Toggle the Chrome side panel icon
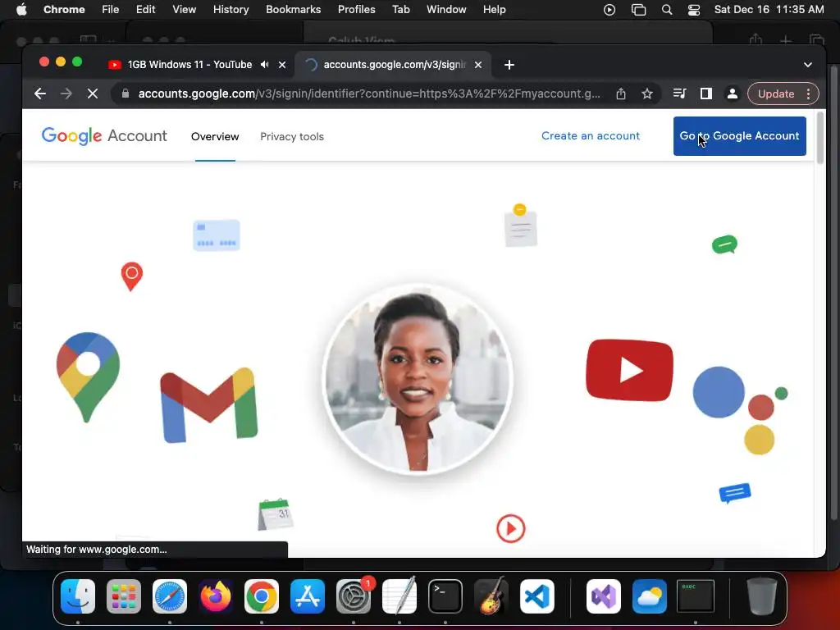840x630 pixels. [x=706, y=94]
